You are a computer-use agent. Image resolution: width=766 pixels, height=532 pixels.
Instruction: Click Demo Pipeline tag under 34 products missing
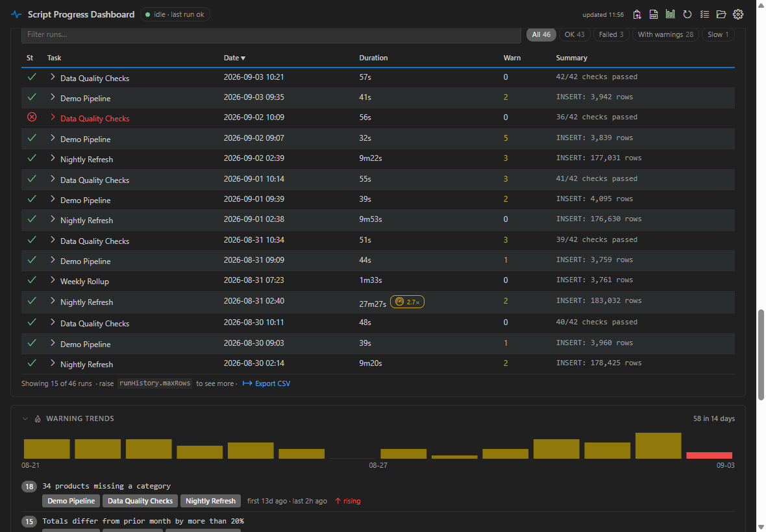coord(71,501)
